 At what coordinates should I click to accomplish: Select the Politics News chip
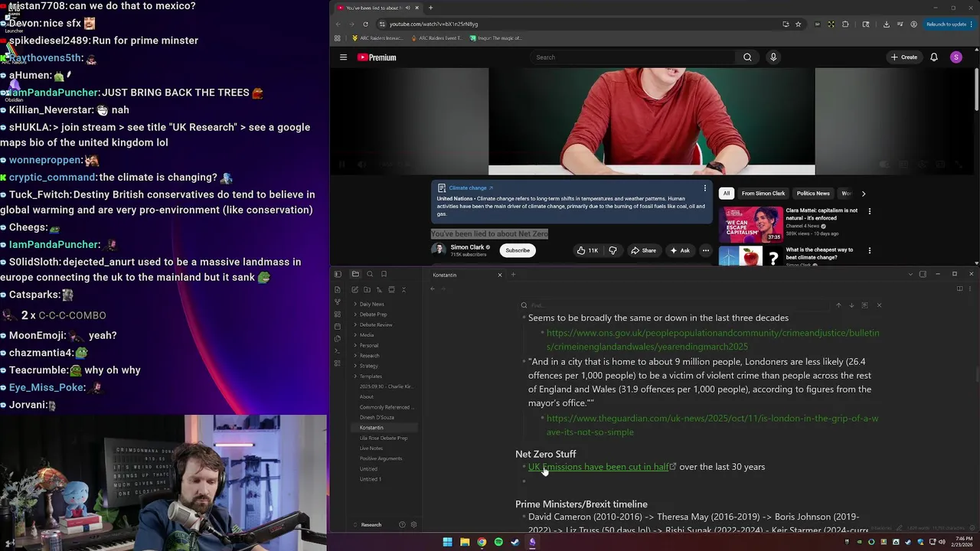[x=813, y=194]
